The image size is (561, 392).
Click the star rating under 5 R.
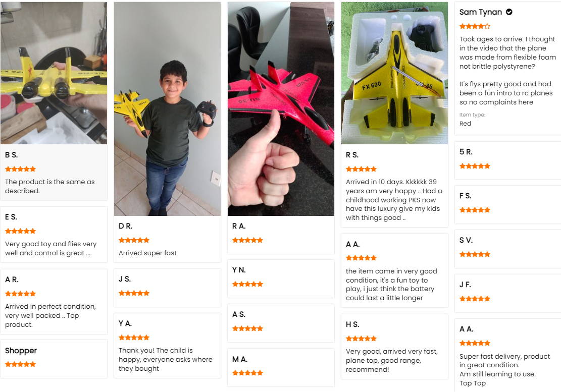click(475, 166)
